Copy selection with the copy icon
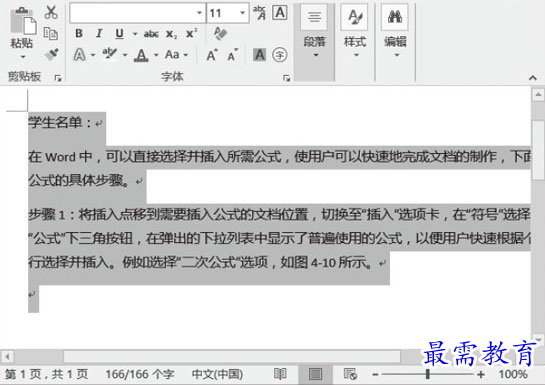The height and width of the screenshot is (385, 545). coord(51,34)
